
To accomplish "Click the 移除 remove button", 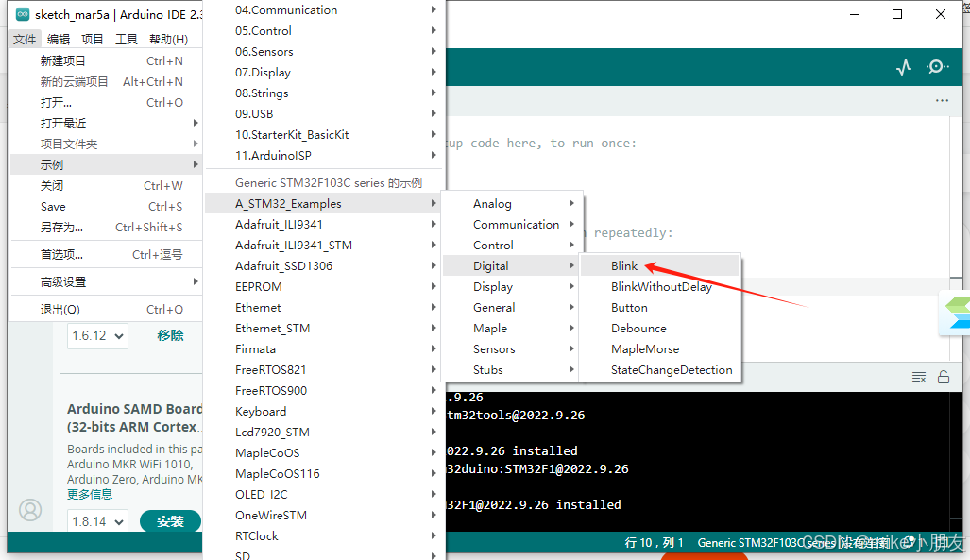I will tap(170, 335).
